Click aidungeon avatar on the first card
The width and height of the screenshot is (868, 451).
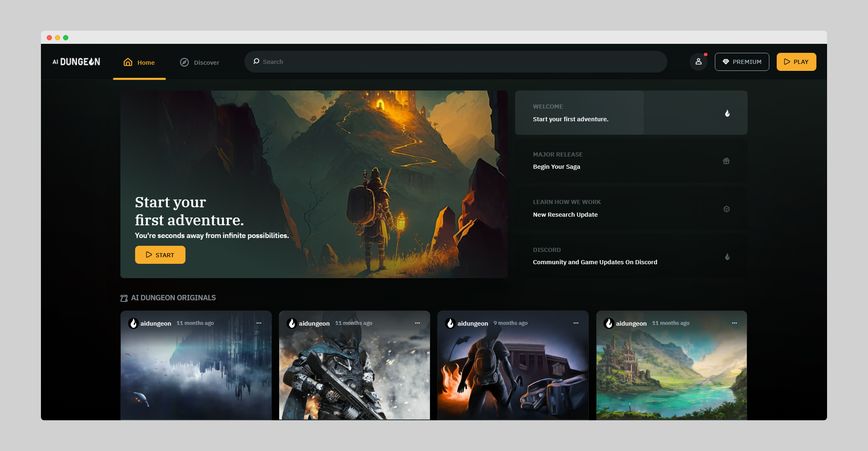[x=133, y=323]
